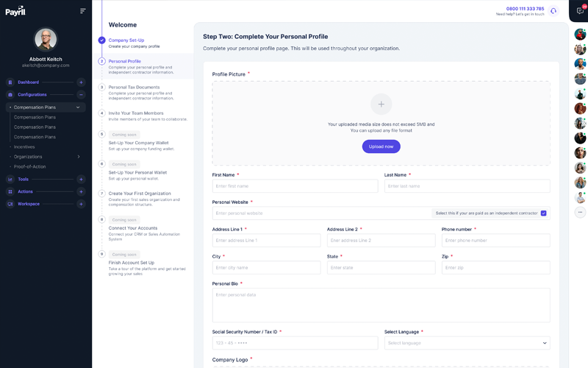Click the Workspace camera icon in sidebar
The width and height of the screenshot is (588, 368).
[10, 204]
